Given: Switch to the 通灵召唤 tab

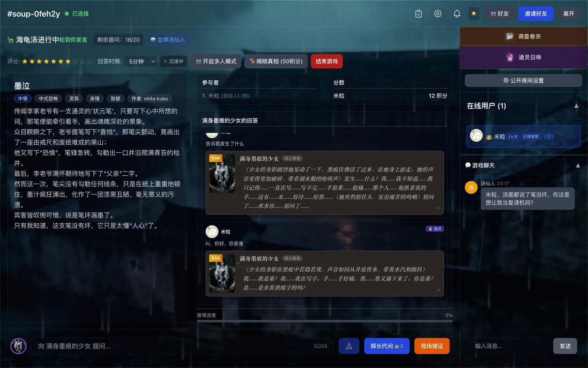Looking at the screenshot, I should [523, 57].
